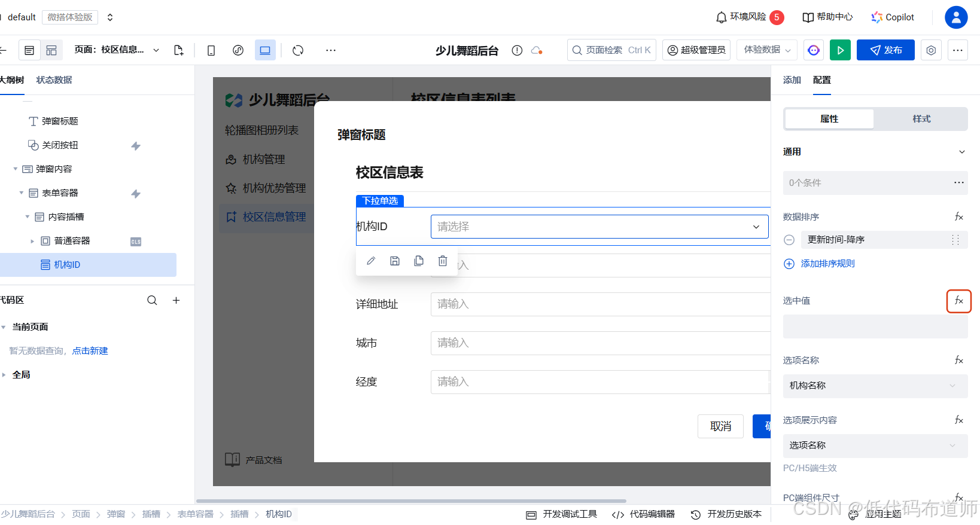Click the fx icon next to 数据排序
Viewport: 980px width, 525px height.
(958, 216)
